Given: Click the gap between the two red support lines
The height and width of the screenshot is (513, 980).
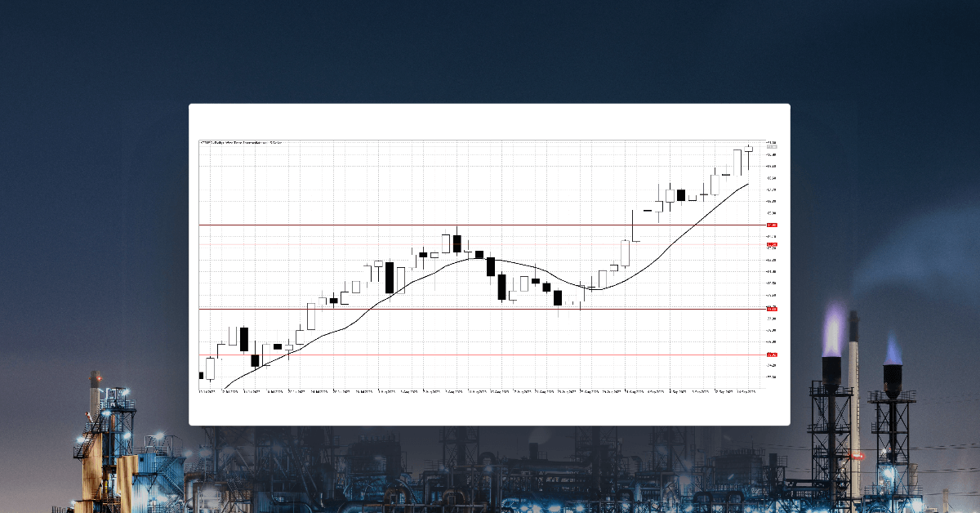Looking at the screenshot, I should click(x=490, y=331).
